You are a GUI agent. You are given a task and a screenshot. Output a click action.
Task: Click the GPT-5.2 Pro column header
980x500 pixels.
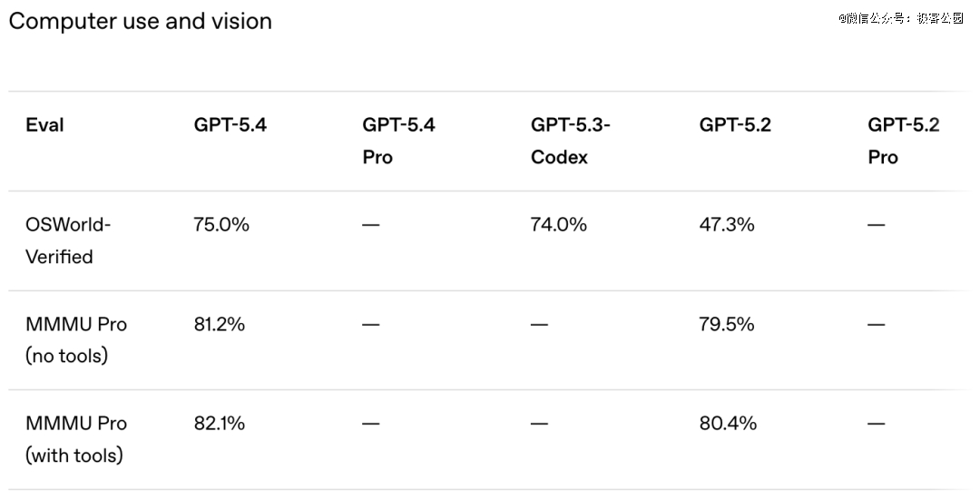pos(903,141)
